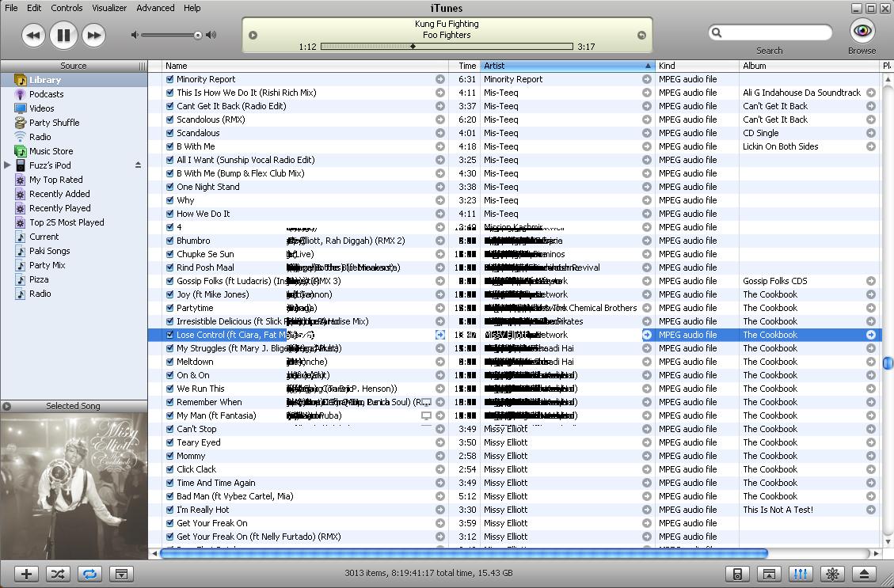Eject disc using bottom-right eject button
The height and width of the screenshot is (588, 894).
pos(865,574)
